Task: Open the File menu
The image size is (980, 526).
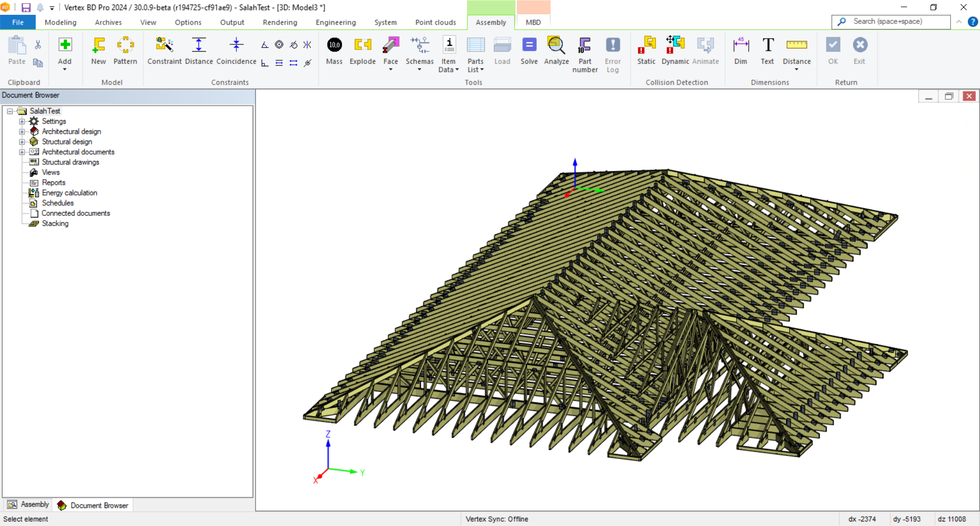Action: click(18, 22)
